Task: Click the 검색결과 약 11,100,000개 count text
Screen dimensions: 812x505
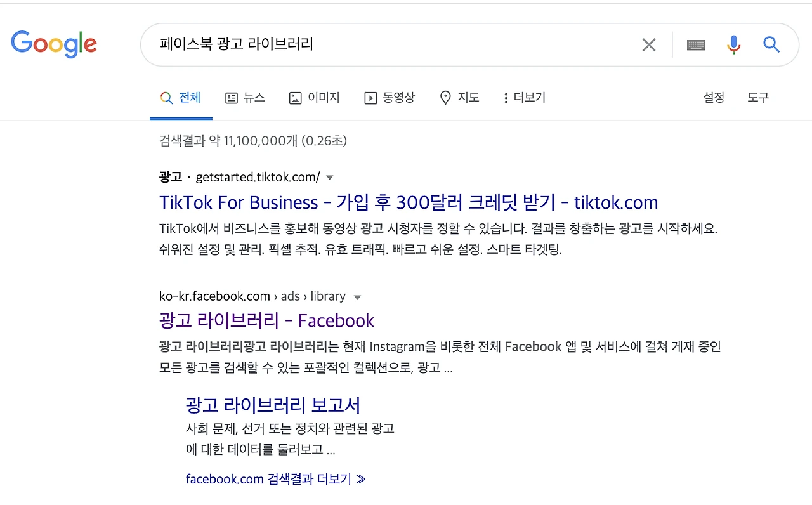Action: (x=253, y=140)
